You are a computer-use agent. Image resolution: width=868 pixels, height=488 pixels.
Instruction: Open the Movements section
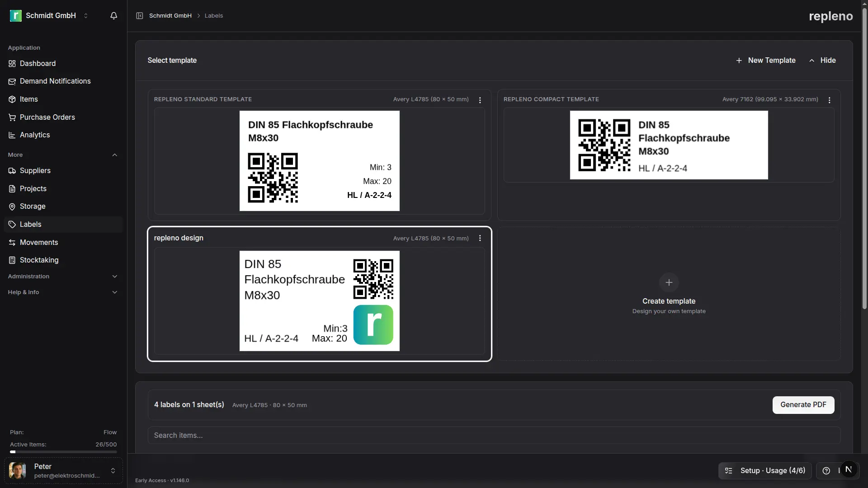(x=39, y=242)
